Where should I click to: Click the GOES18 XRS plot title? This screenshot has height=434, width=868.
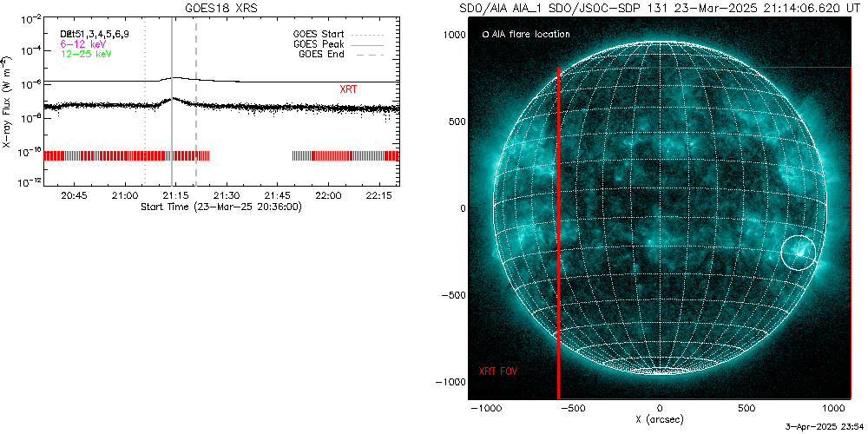(x=220, y=9)
